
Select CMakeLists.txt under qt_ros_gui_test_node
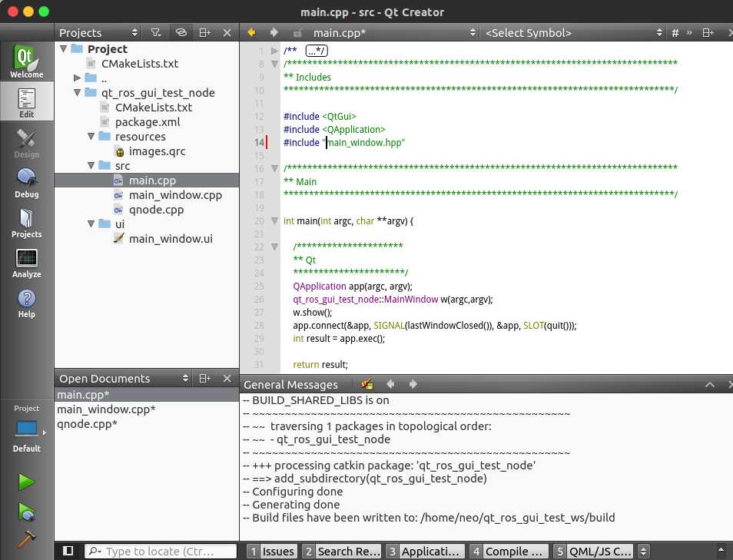(154, 108)
